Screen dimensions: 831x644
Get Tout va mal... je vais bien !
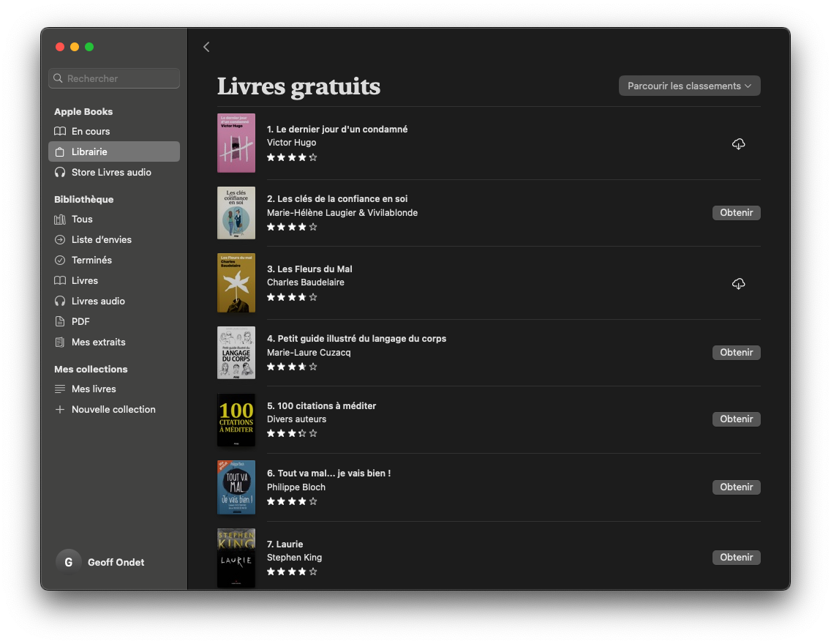[x=736, y=487]
